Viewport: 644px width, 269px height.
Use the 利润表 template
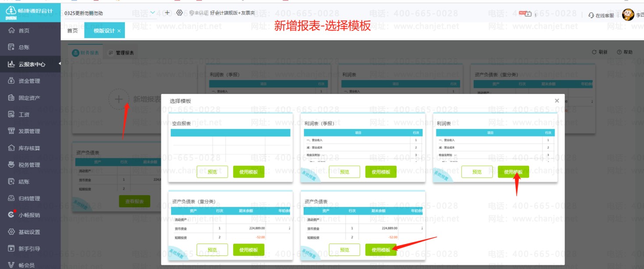[x=513, y=172]
